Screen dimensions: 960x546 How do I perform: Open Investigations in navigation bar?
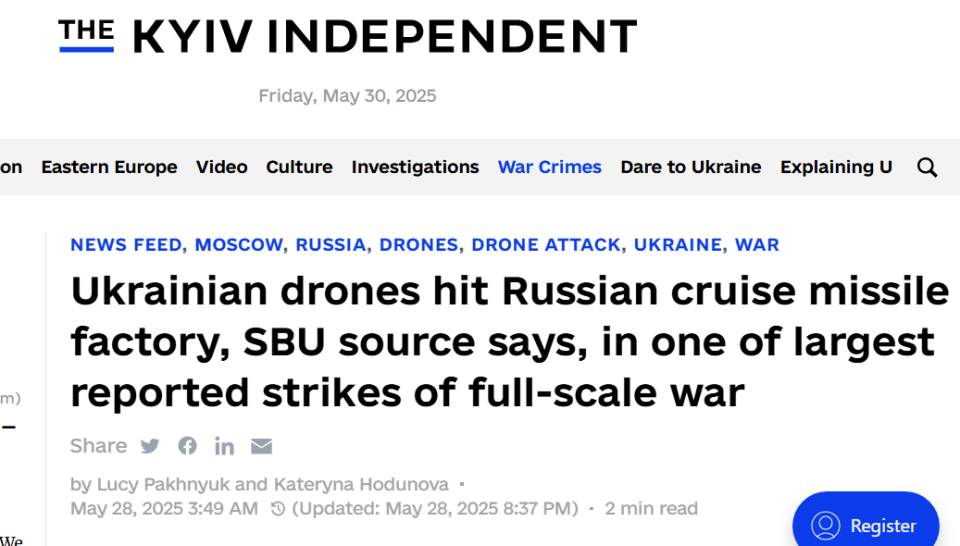click(x=415, y=167)
